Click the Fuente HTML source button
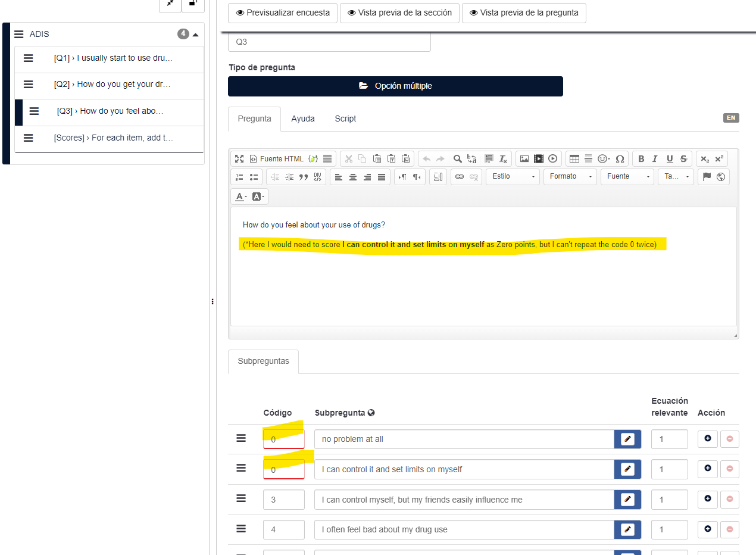Viewport: 756px width, 555px height. click(277, 159)
